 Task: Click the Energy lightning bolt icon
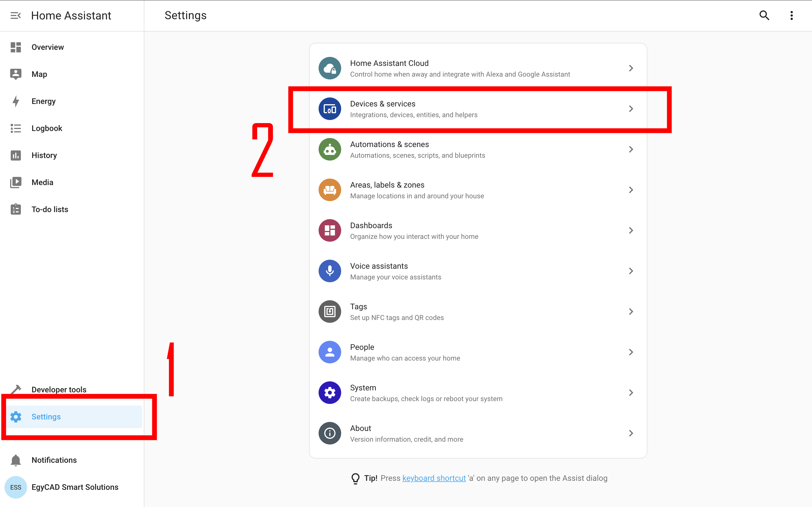pyautogui.click(x=16, y=101)
